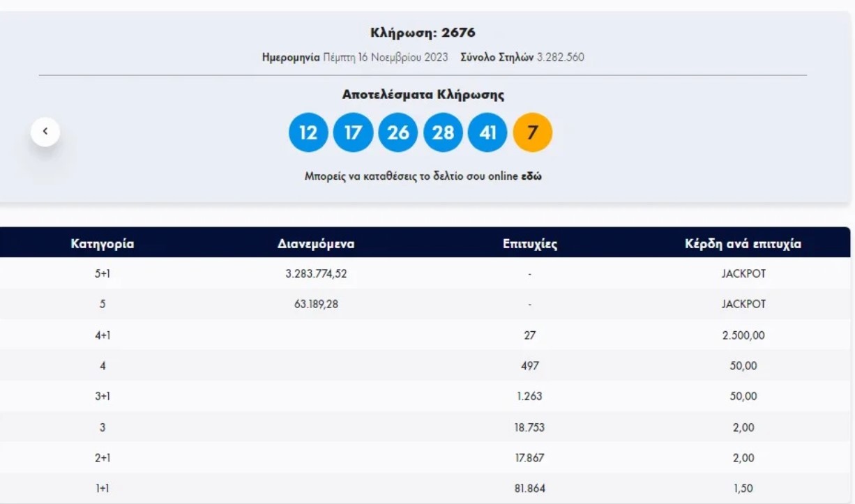Click the 'Διανεμόμενα' column header
Viewport: 855px width, 504px height.
(316, 244)
